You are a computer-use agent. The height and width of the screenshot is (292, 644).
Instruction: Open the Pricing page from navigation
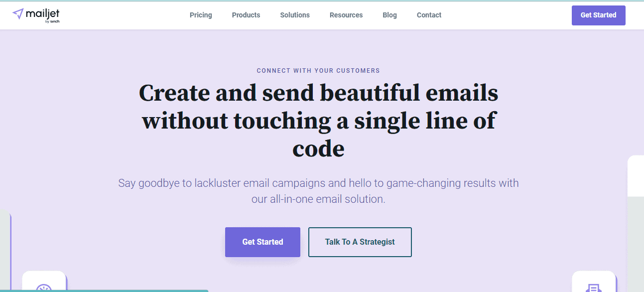[x=201, y=15]
